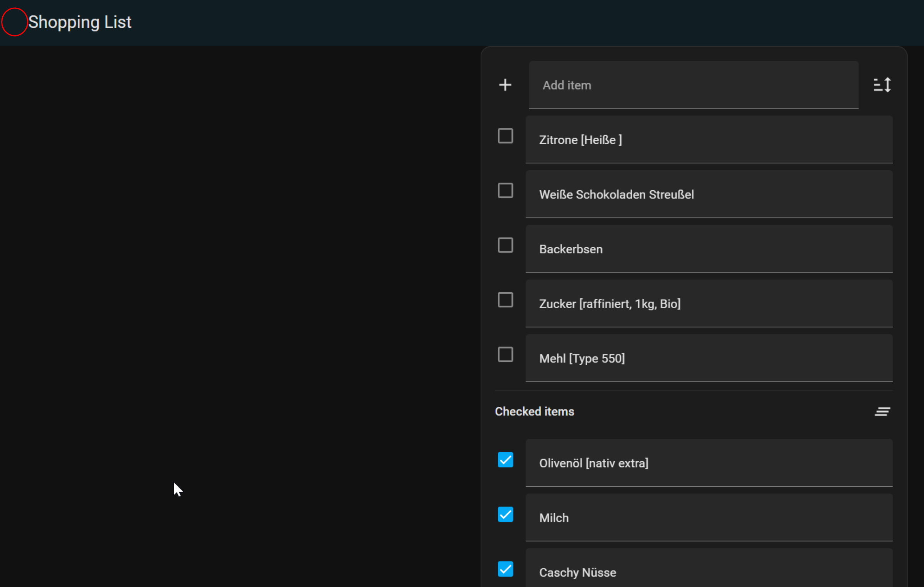Click the Shopping List title in the header
924x587 pixels.
(x=80, y=22)
